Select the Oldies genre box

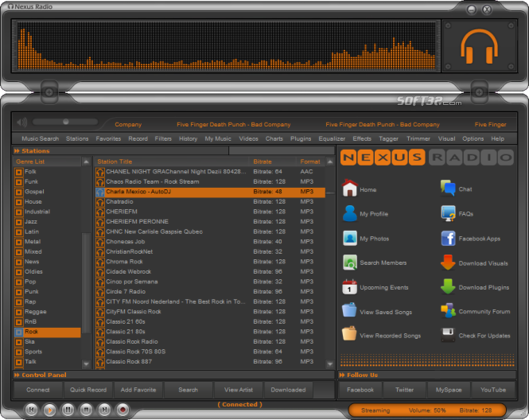coord(19,272)
